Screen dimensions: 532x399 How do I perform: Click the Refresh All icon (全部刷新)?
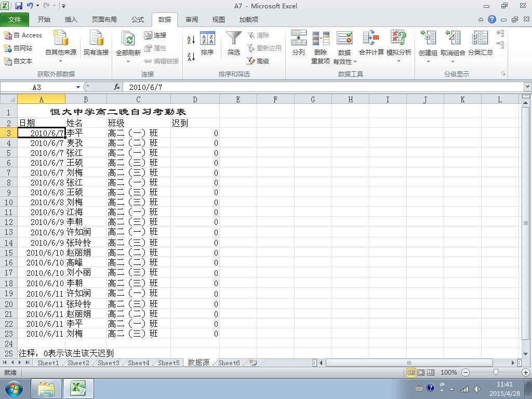click(x=128, y=39)
